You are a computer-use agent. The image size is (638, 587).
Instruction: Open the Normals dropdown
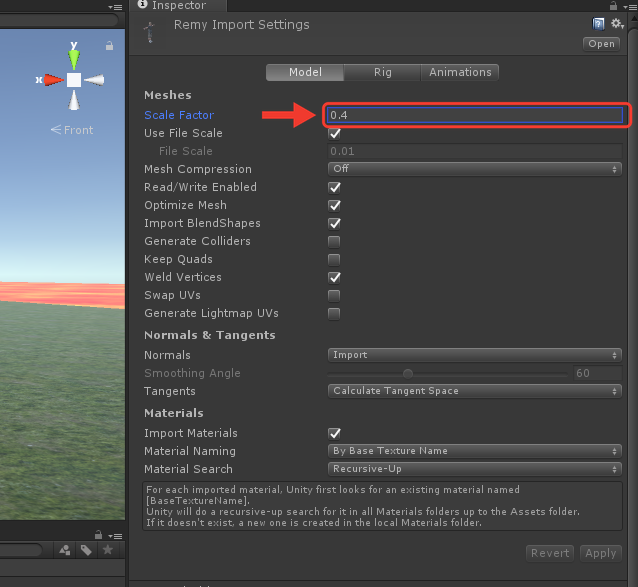(475, 355)
